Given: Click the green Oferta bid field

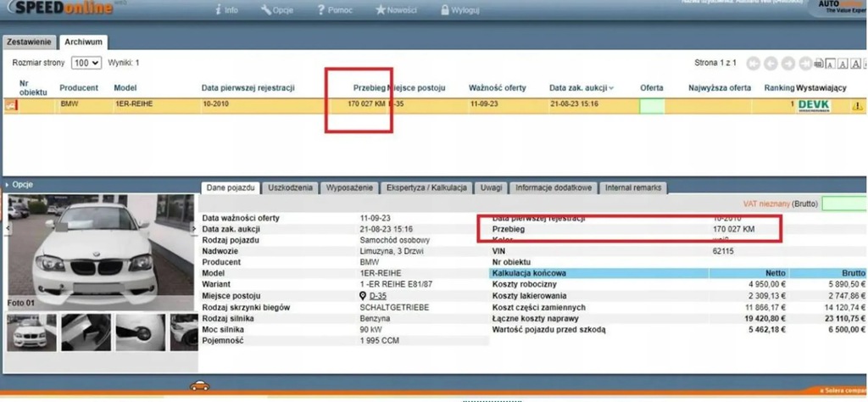Looking at the screenshot, I should point(651,106).
